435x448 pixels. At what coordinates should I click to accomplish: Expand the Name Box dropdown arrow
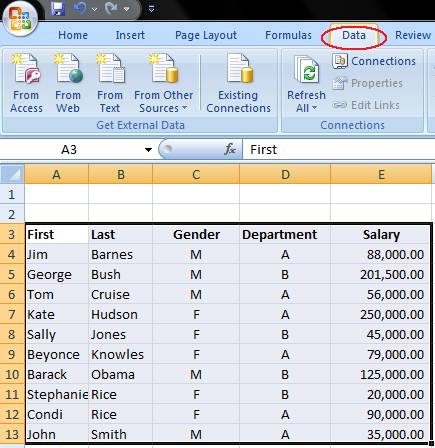click(x=148, y=150)
